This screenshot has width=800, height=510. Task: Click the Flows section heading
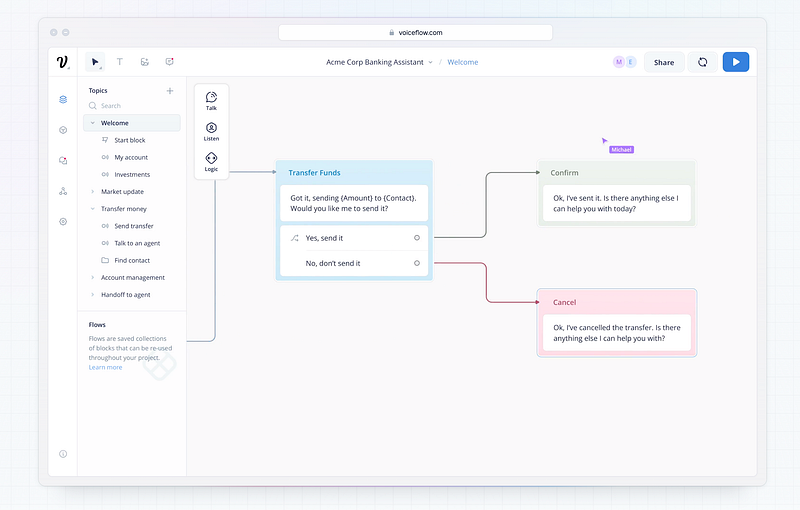[x=97, y=325]
